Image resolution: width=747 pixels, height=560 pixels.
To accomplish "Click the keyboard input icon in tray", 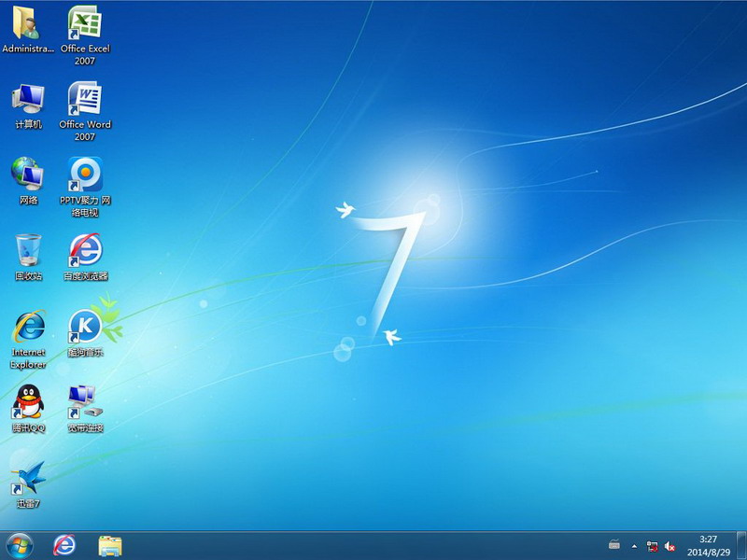I will (614, 545).
